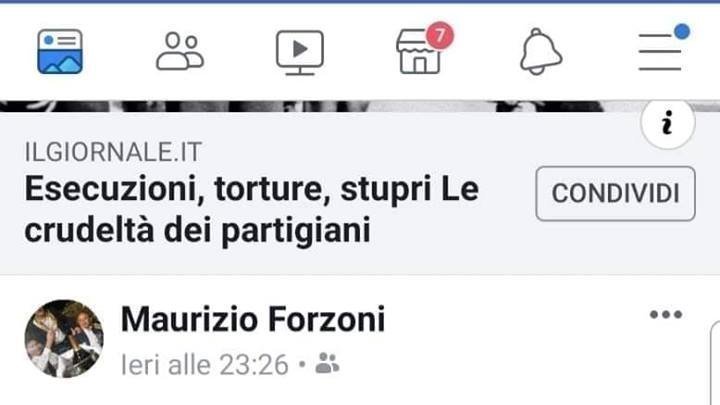This screenshot has width=720, height=405.
Task: Open Maurizio Forzoni's profile picture
Action: [x=64, y=339]
